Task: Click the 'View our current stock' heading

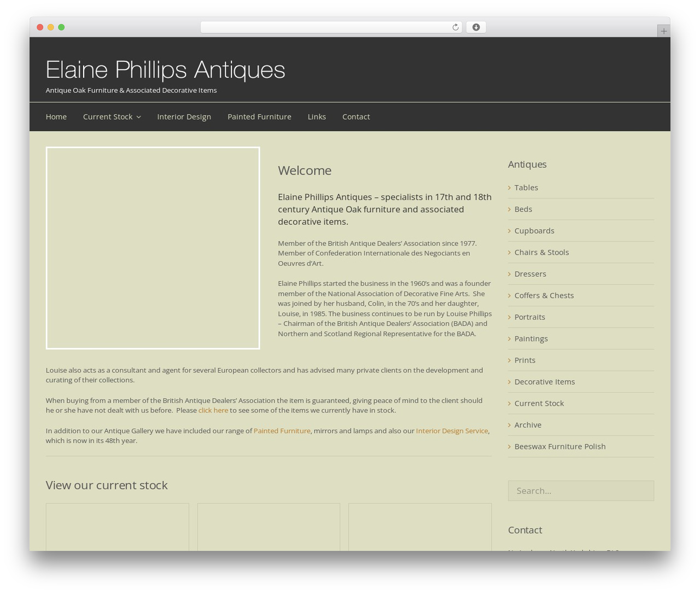Action: click(107, 485)
